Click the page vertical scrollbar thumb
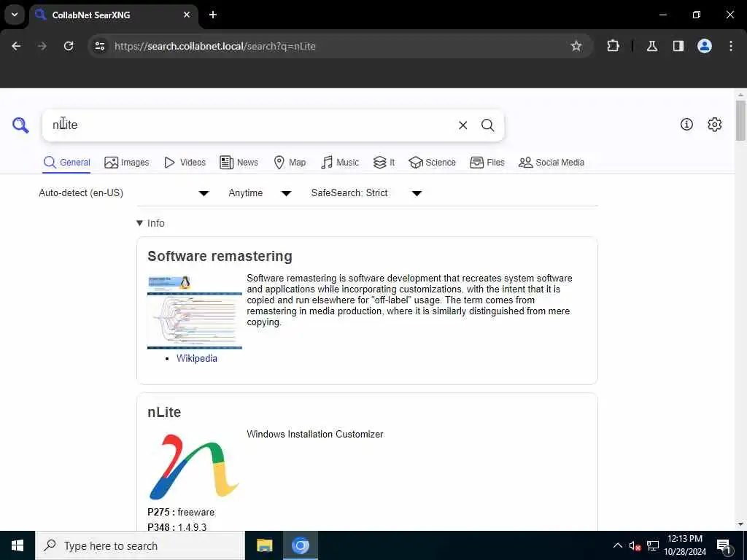 coord(740,120)
